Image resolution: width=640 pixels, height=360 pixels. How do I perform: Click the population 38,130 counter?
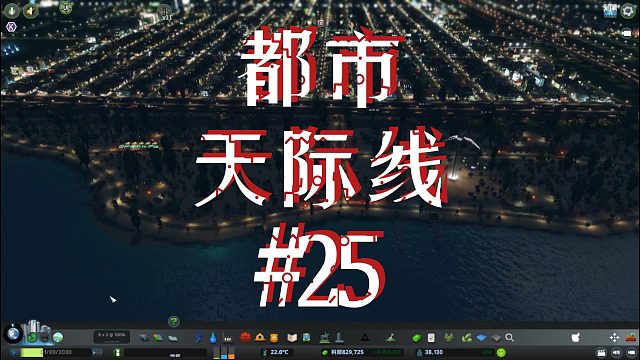434,352
